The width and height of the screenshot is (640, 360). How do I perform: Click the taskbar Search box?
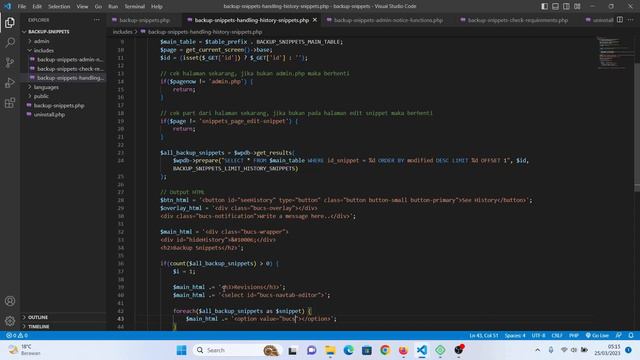237,350
